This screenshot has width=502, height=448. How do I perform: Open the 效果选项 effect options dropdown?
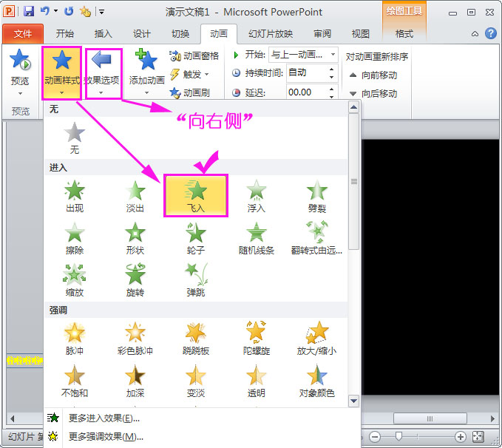click(101, 72)
